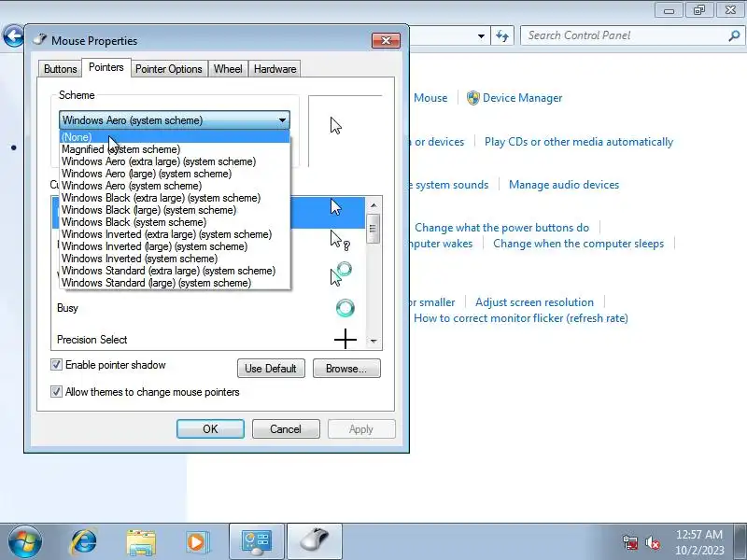The height and width of the screenshot is (560, 747).
Task: Confirm with the OK button
Action: coord(210,429)
